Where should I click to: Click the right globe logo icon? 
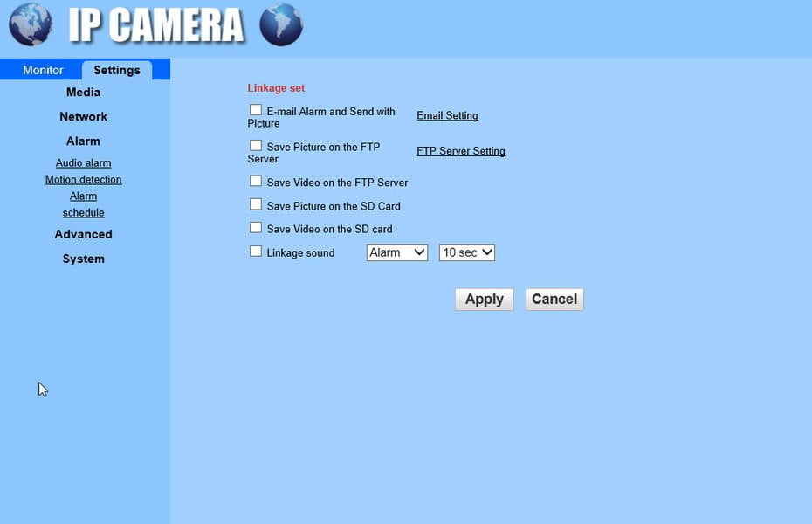[281, 24]
